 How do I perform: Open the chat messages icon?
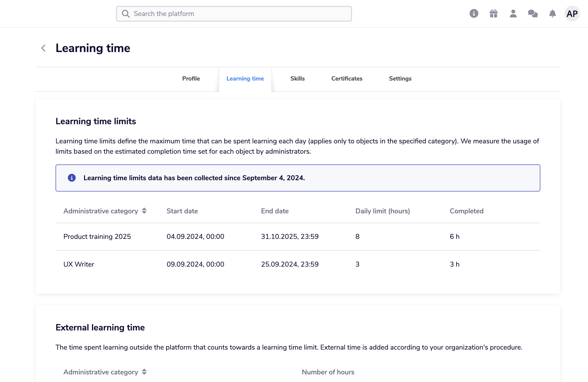point(533,14)
